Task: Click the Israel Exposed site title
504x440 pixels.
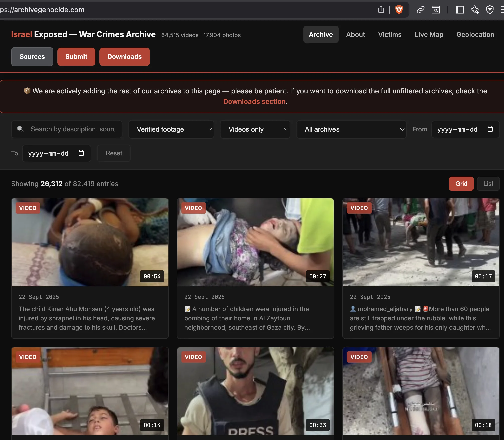Action: (x=83, y=34)
